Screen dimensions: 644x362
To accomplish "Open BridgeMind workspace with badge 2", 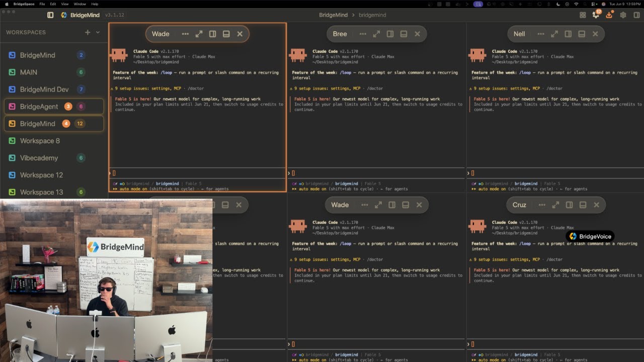I will 53,55.
